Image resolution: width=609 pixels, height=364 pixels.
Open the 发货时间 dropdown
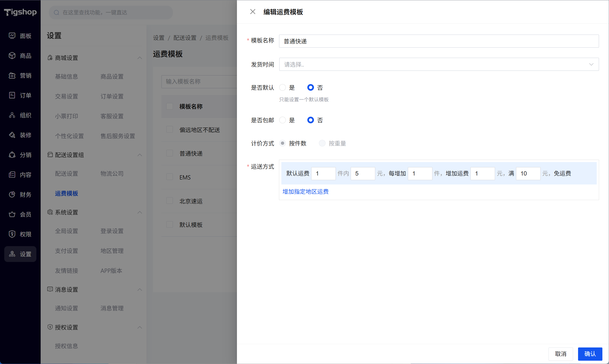[438, 64]
